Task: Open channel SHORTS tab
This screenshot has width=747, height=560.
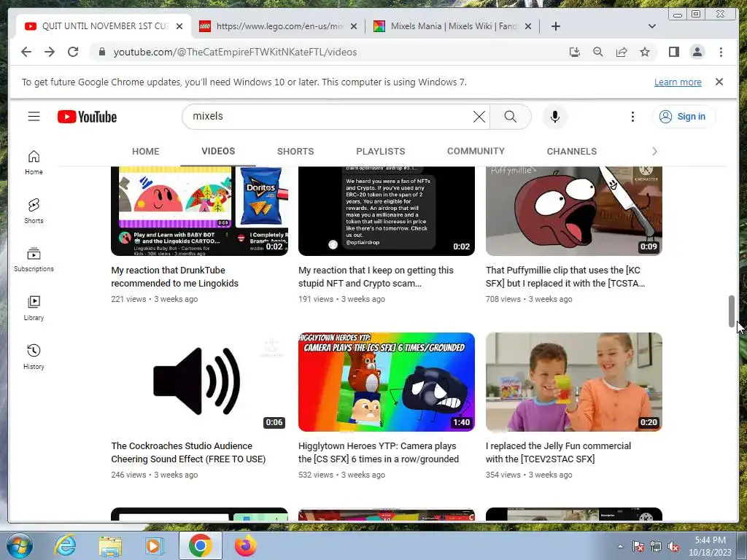Action: pos(295,152)
